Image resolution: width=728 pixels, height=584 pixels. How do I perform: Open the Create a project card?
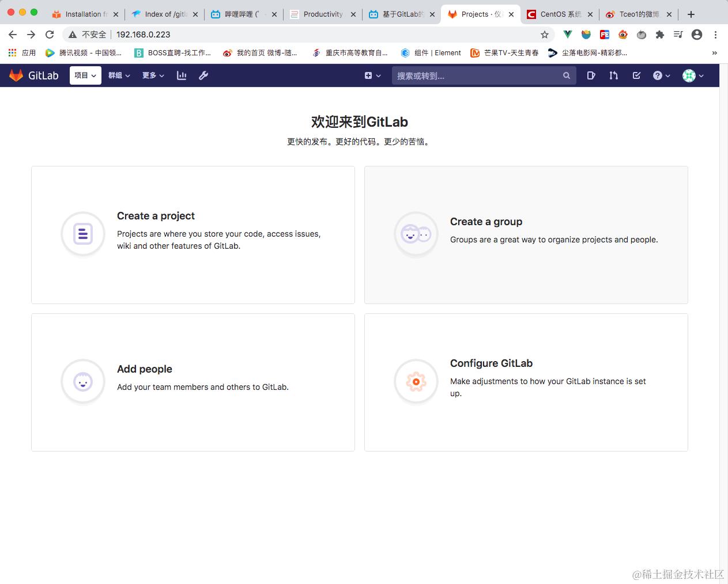[x=193, y=235]
